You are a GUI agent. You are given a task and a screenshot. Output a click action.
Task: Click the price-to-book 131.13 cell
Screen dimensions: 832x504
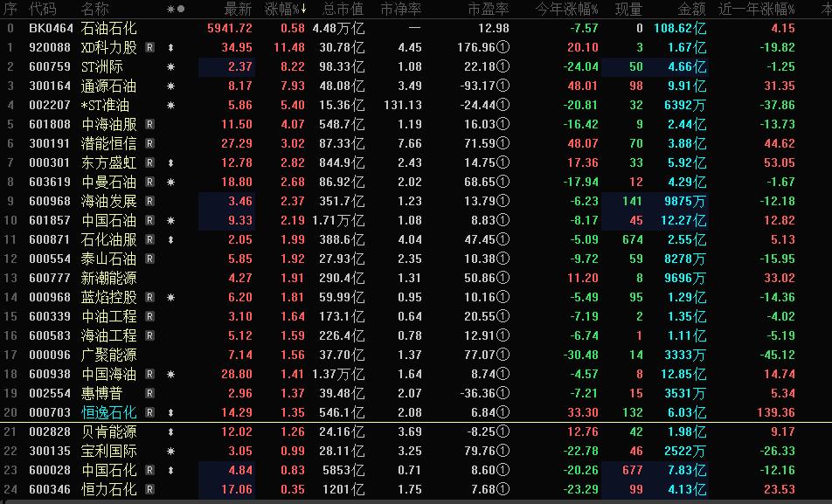(x=403, y=105)
